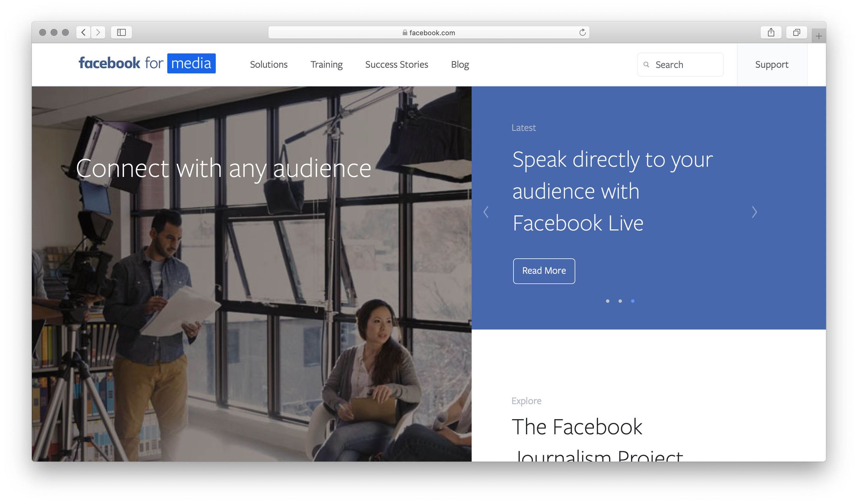The image size is (858, 504).
Task: Advance carousel with the right arrow
Action: [x=754, y=212]
